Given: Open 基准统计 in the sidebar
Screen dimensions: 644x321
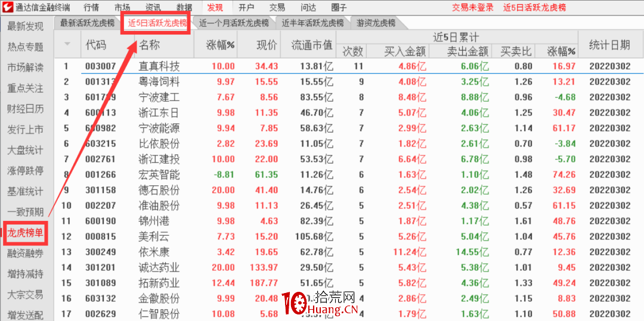Looking at the screenshot, I should pyautogui.click(x=25, y=191).
